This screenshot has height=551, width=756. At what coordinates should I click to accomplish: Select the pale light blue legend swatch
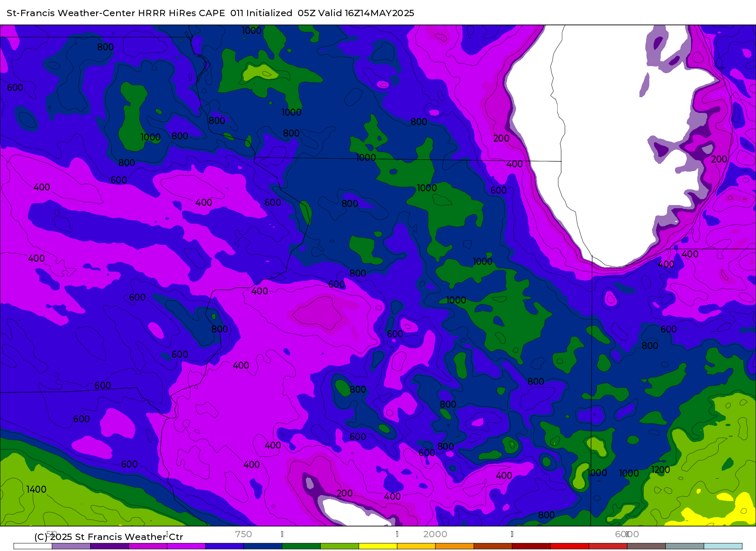[x=723, y=546]
